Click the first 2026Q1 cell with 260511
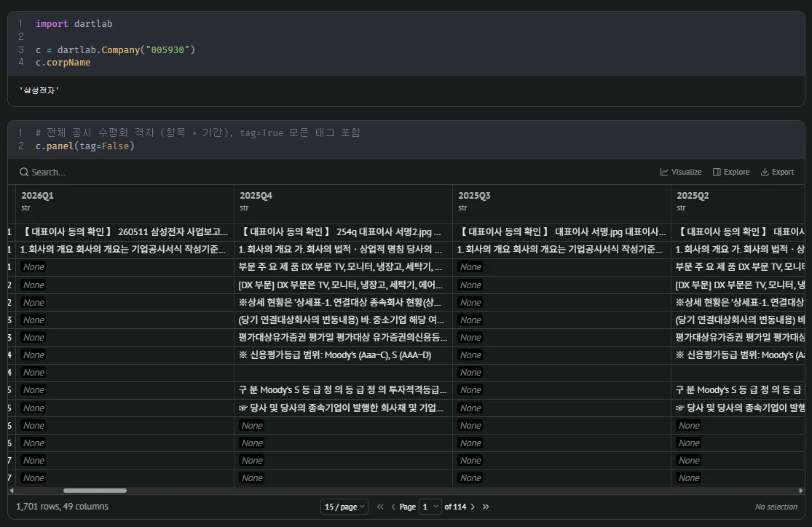This screenshot has width=812, height=527. click(x=125, y=232)
